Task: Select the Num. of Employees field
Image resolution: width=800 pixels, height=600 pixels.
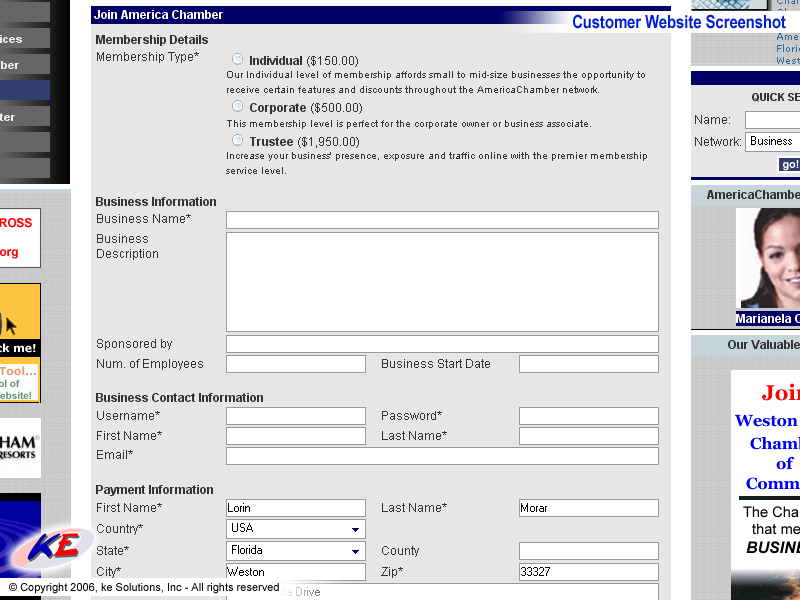Action: tap(296, 364)
